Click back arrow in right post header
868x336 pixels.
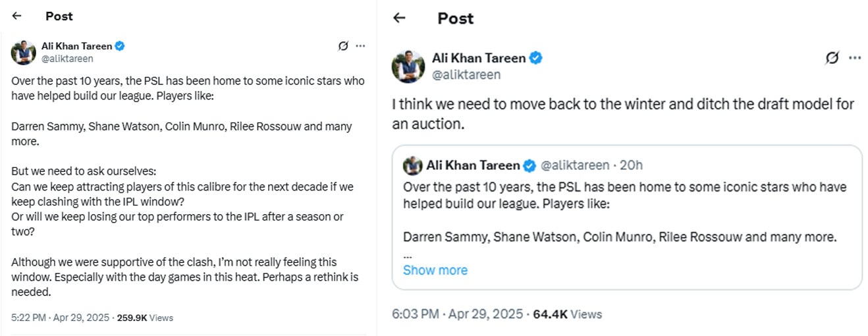coord(399,18)
